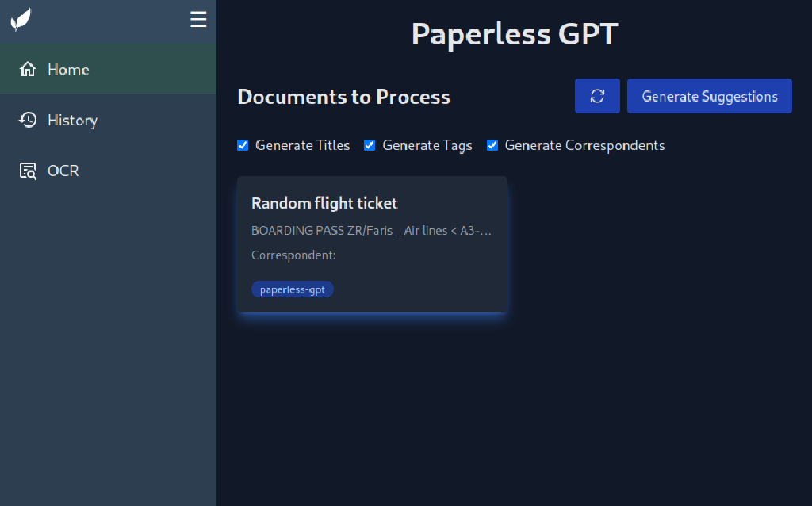Viewport: 812px width, 506px height.
Task: Uncheck the Generate Titles checkbox
Action: click(x=243, y=145)
